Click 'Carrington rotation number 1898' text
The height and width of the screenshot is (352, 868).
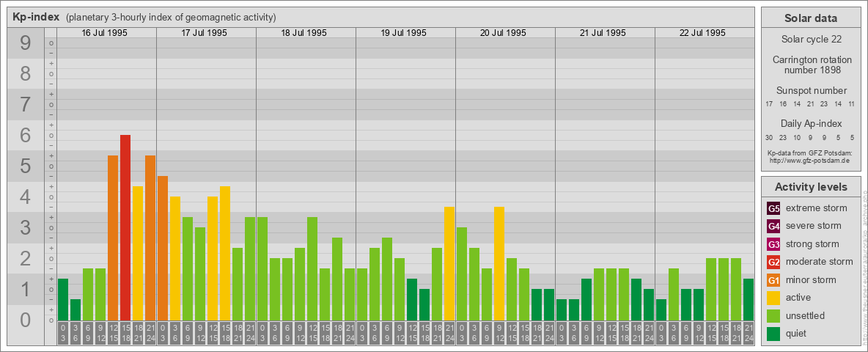pos(811,65)
